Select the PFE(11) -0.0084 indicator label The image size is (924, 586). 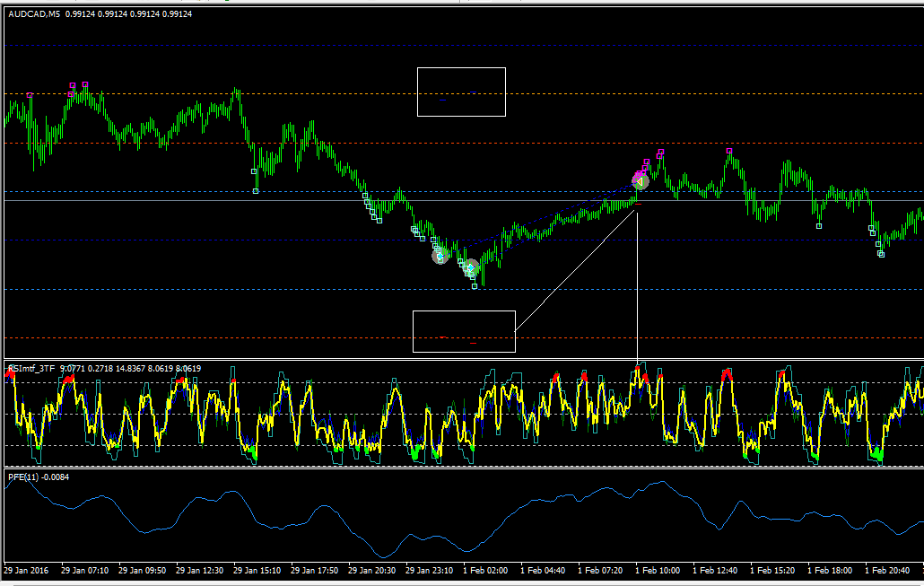pos(39,477)
